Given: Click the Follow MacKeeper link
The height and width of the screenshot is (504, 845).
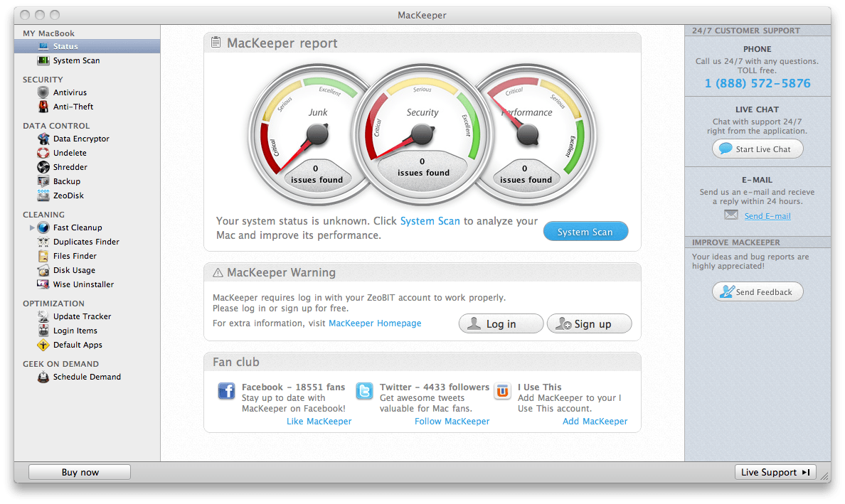Looking at the screenshot, I should pos(452,421).
